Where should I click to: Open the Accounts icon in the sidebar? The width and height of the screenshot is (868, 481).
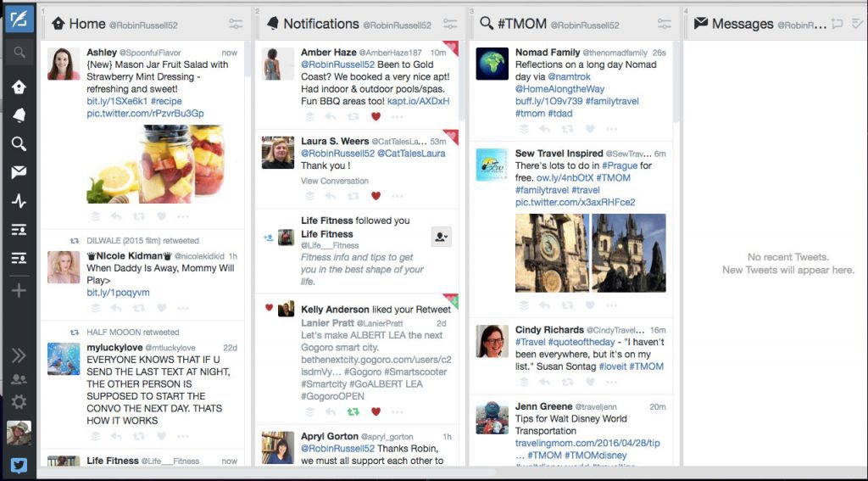[x=19, y=379]
